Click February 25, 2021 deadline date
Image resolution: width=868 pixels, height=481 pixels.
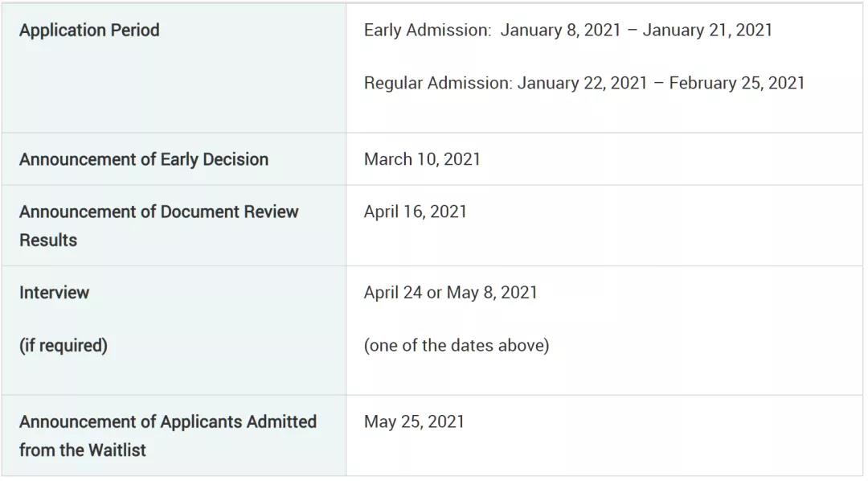click(x=737, y=83)
